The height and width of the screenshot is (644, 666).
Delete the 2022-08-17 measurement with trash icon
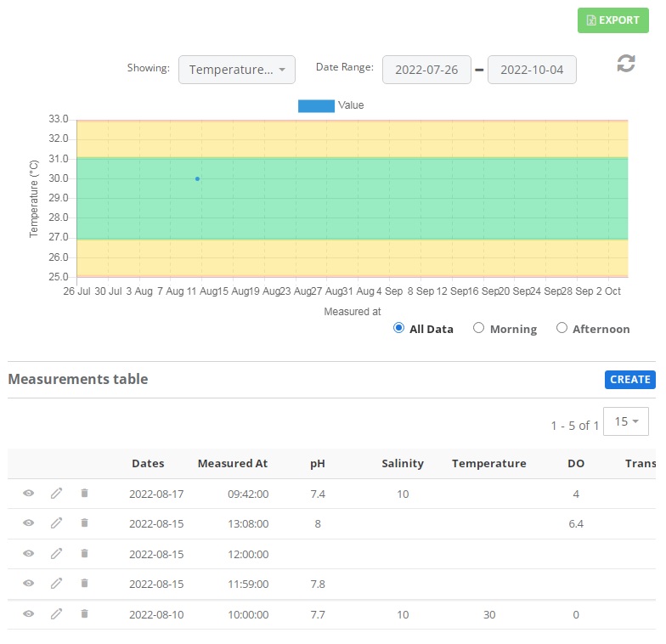(84, 494)
